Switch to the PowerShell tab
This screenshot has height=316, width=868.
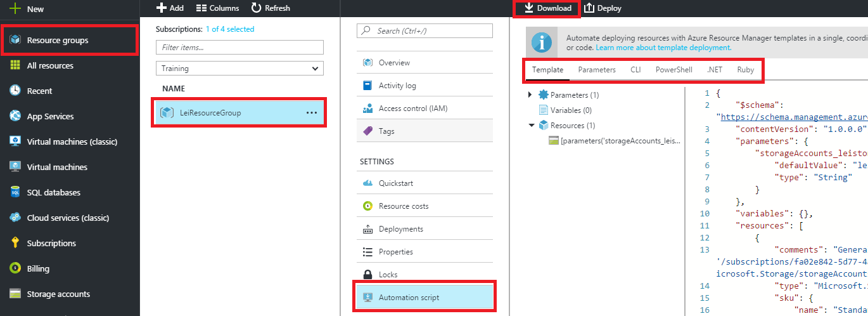coord(674,70)
